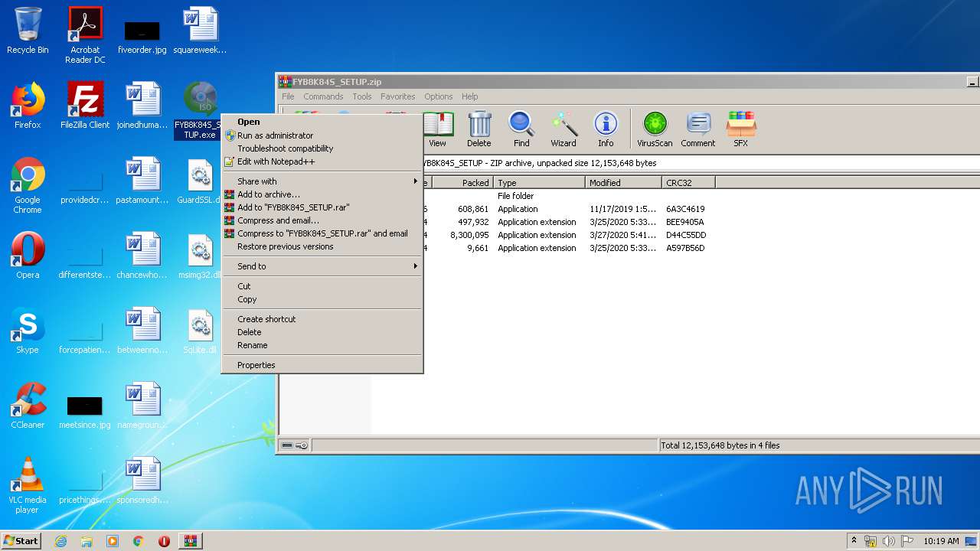
Task: Choose Add to "FYB8K84S_SETUP.rar"
Action: [322, 207]
